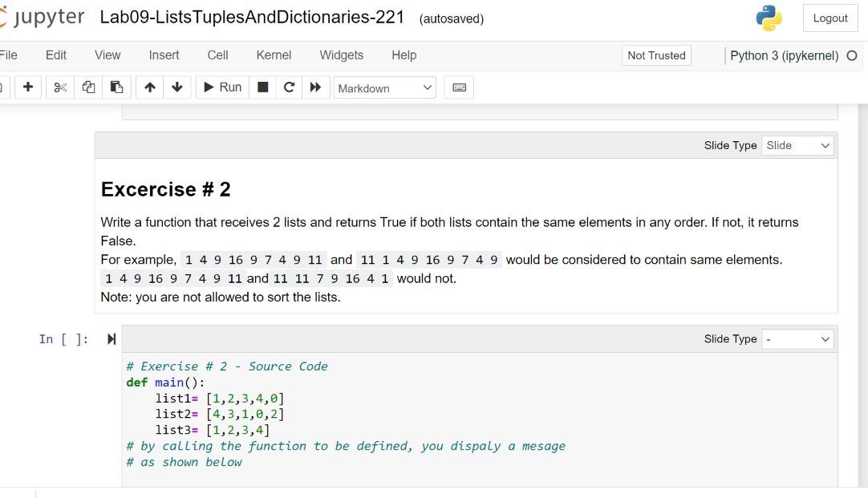This screenshot has width=868, height=498.
Task: Open the cell type dropdown showing Markdown
Action: [384, 87]
